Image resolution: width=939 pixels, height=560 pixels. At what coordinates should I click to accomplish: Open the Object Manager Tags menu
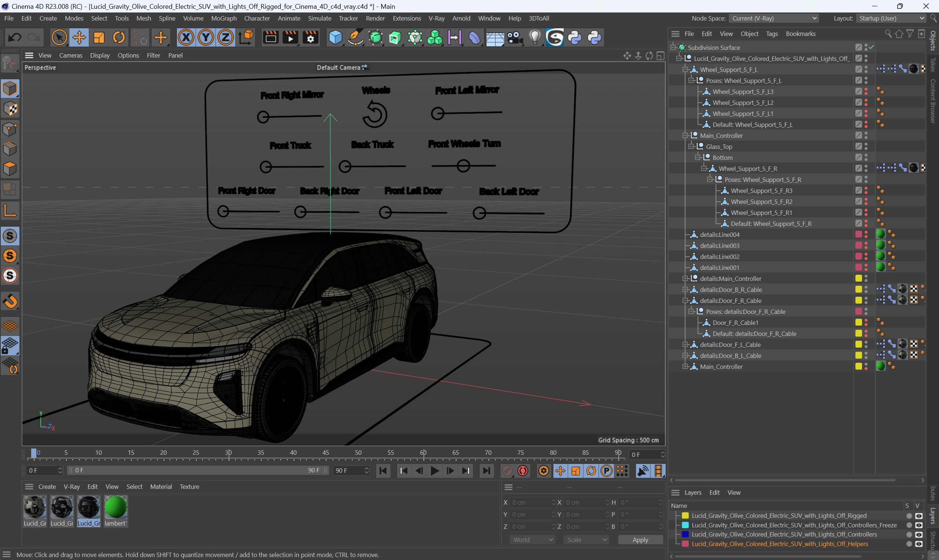pyautogui.click(x=772, y=34)
